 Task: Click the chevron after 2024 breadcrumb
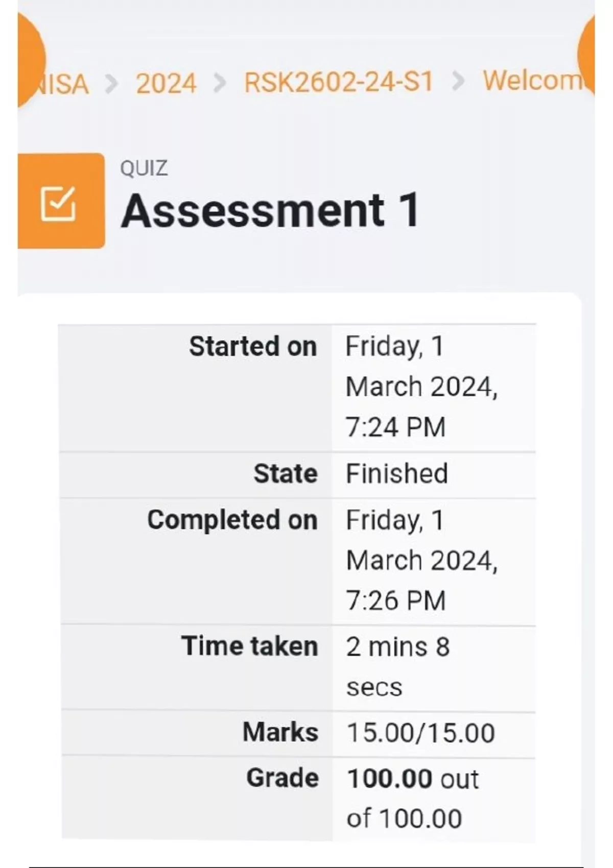tap(220, 83)
